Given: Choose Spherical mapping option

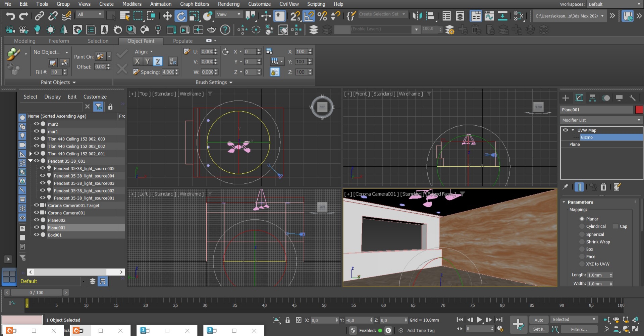Looking at the screenshot, I should 582,234.
